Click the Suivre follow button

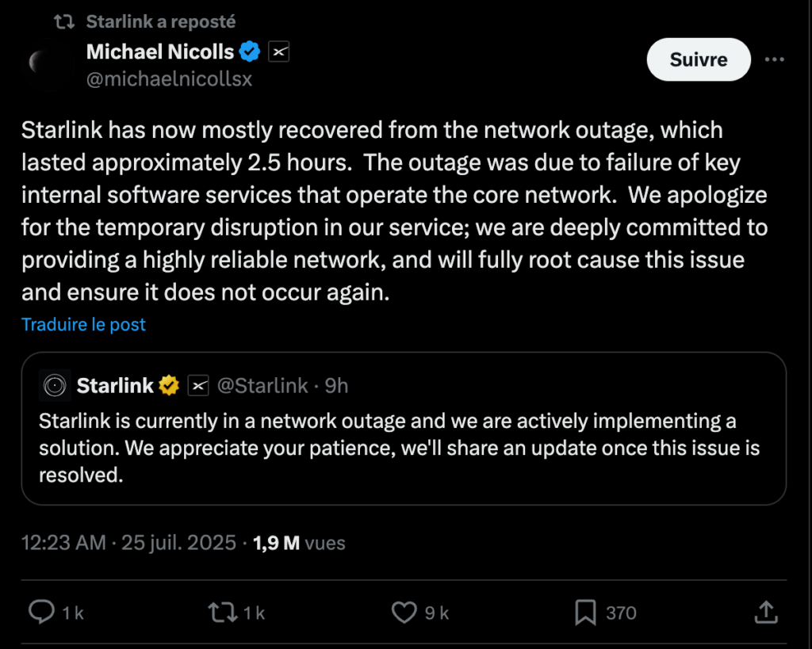click(698, 59)
